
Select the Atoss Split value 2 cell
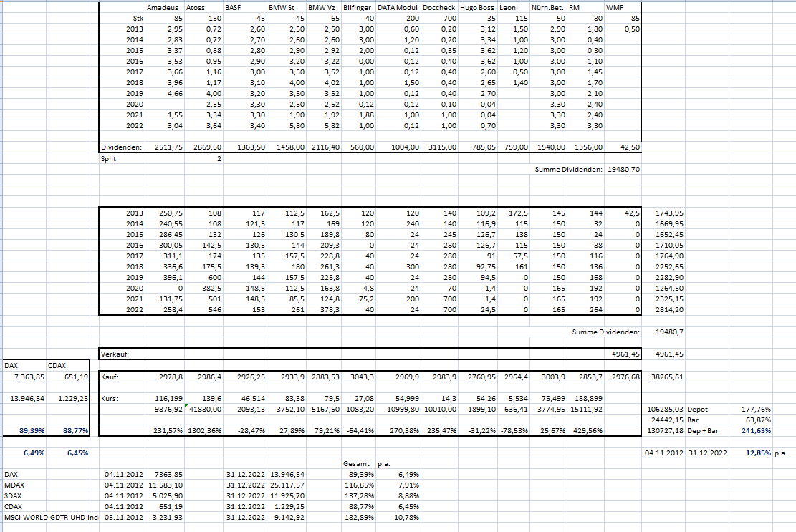click(x=203, y=159)
